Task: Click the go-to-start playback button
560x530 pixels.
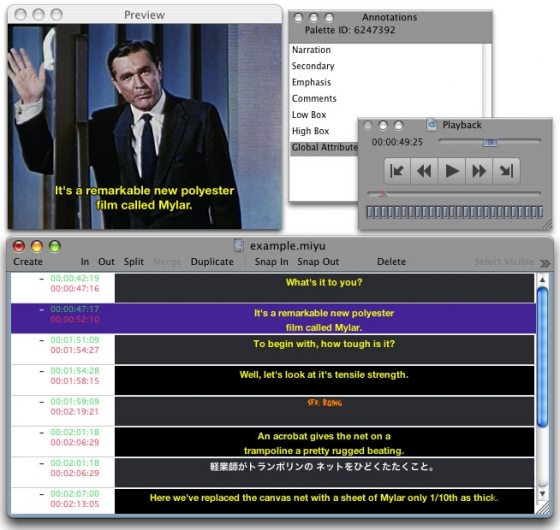Action: pos(397,171)
